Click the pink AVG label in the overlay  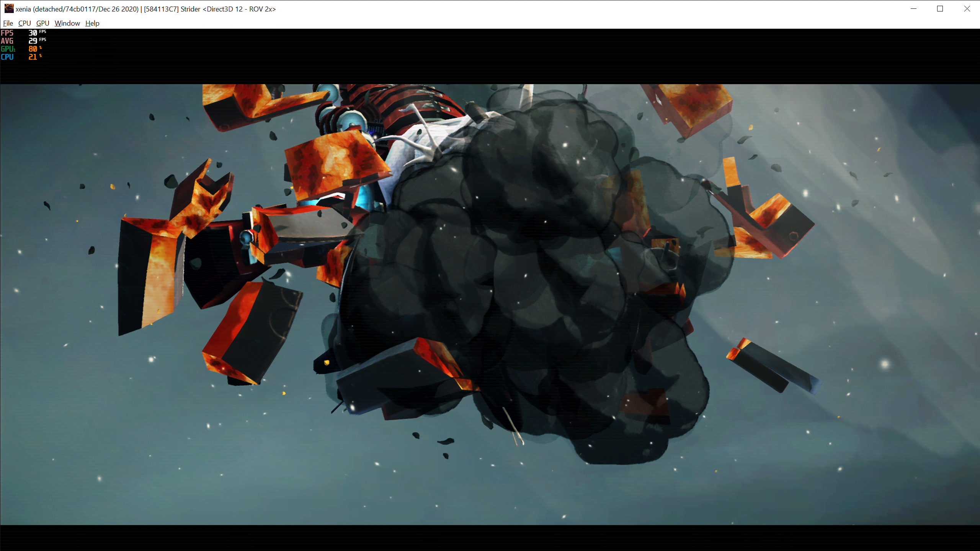8,41
